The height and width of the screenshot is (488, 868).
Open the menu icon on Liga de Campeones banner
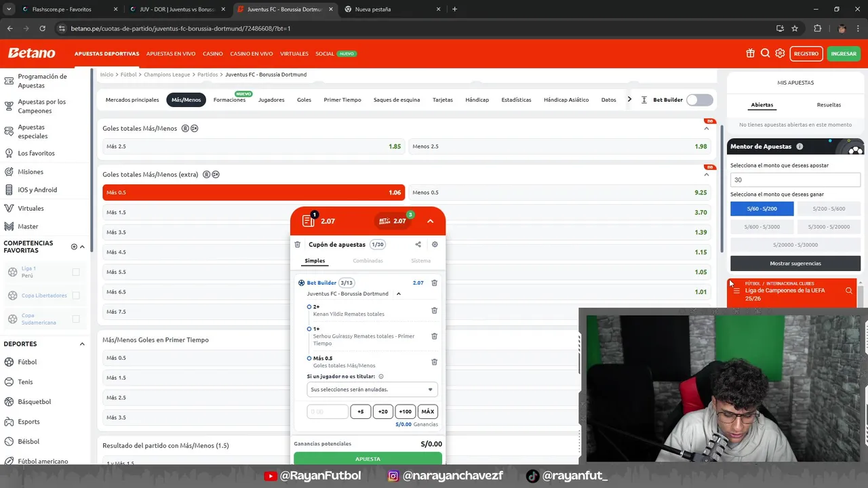click(x=736, y=291)
